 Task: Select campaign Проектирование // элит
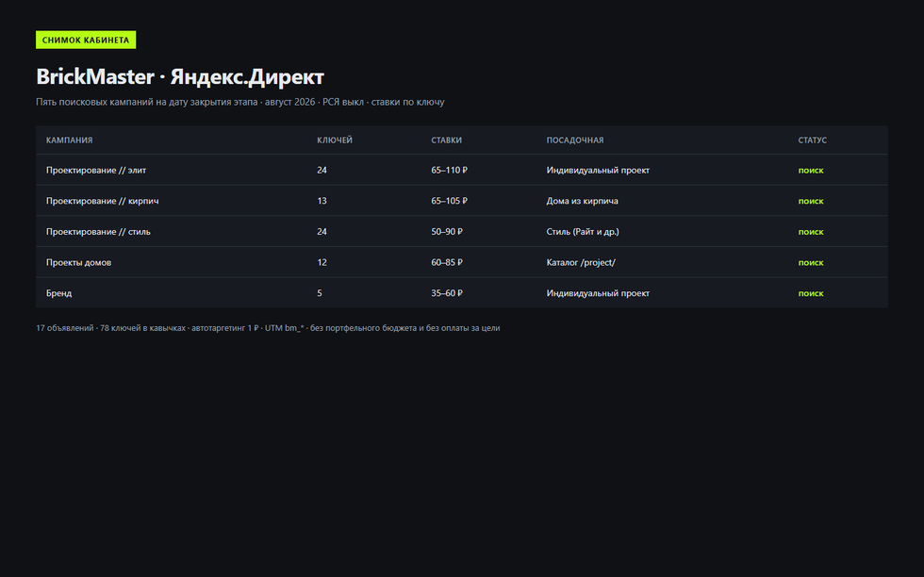pos(96,171)
